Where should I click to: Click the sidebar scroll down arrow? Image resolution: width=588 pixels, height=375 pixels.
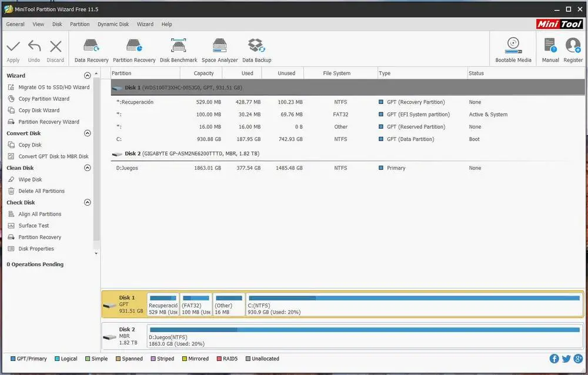point(96,253)
